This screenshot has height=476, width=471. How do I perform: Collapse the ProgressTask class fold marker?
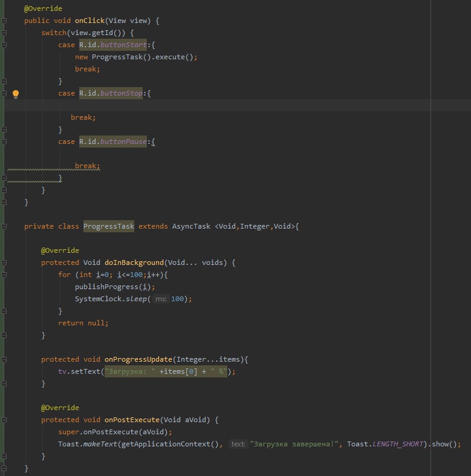coord(4,226)
